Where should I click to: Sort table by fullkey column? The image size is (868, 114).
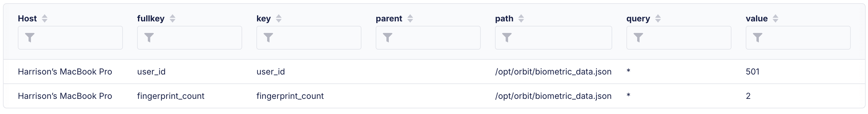(173, 18)
